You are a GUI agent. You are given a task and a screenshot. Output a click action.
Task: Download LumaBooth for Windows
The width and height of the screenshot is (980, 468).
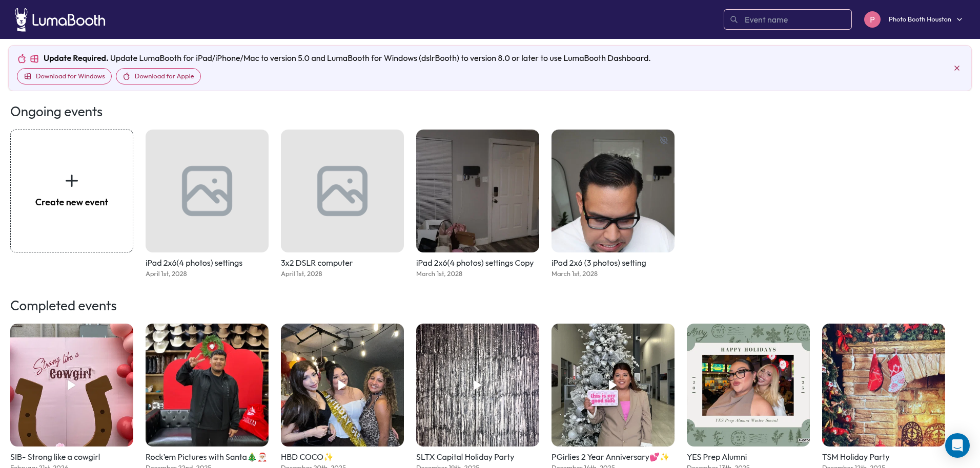[x=65, y=76]
